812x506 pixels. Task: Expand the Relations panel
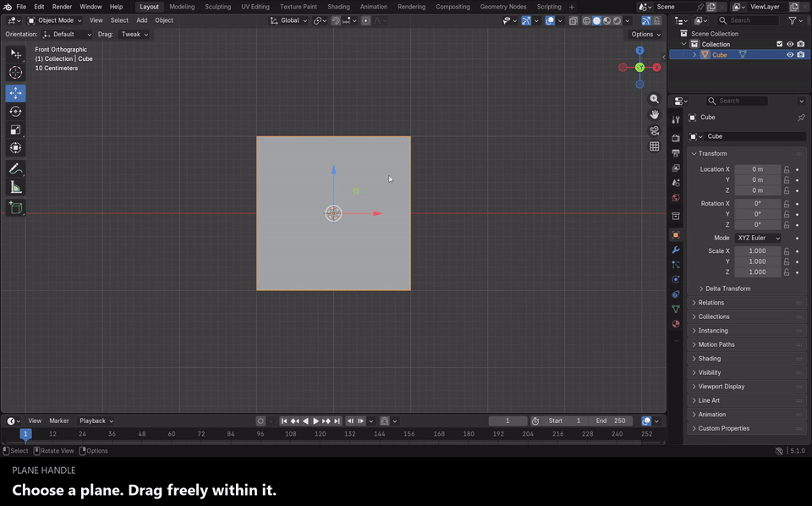(748, 302)
